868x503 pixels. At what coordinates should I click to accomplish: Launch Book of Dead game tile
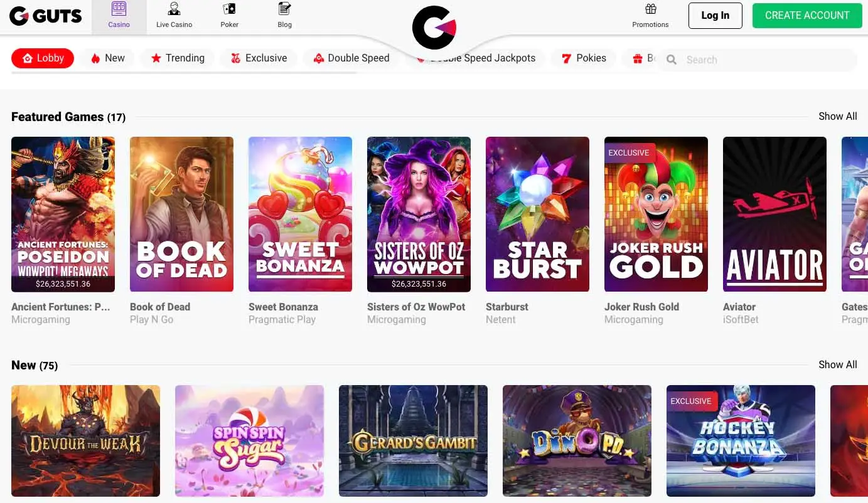click(181, 214)
